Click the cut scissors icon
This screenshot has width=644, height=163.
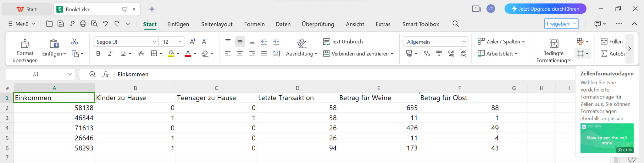(75, 42)
